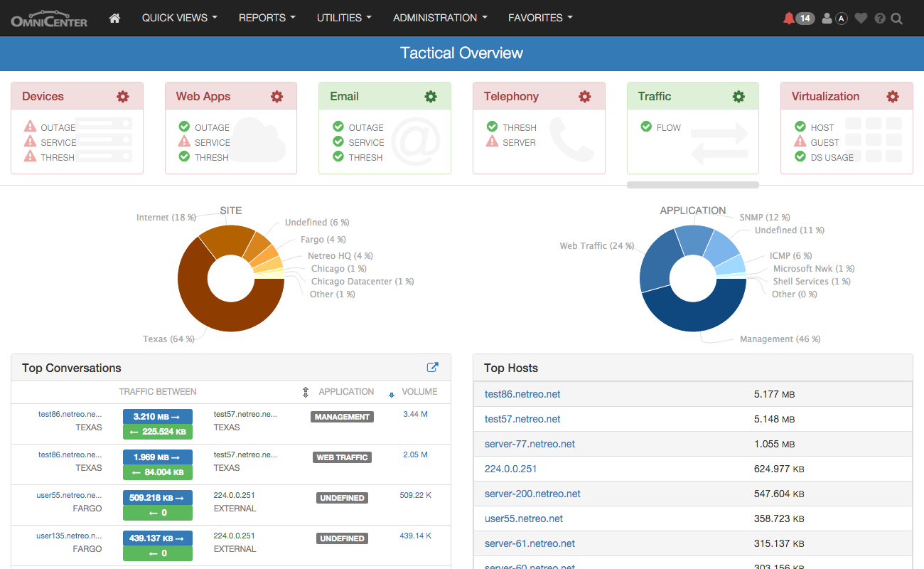This screenshot has height=569, width=924.
Task: Click the user account icon near the bell
Action: [826, 18]
